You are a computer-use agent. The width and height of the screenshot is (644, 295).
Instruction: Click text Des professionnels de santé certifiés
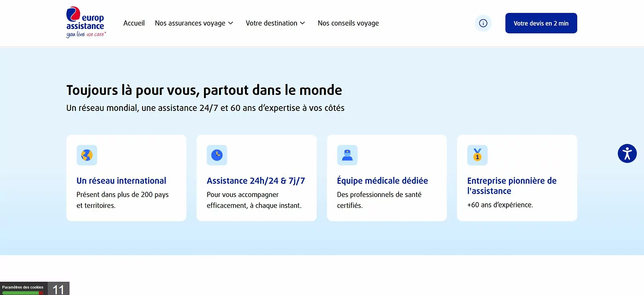pos(379,200)
